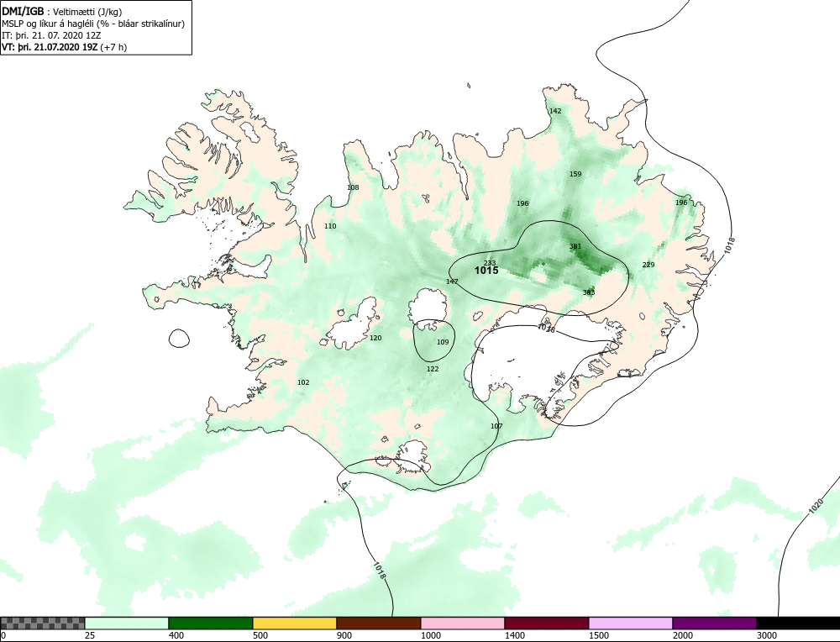Click the 196 value above the 233 label
This screenshot has height=642, width=840.
[522, 203]
